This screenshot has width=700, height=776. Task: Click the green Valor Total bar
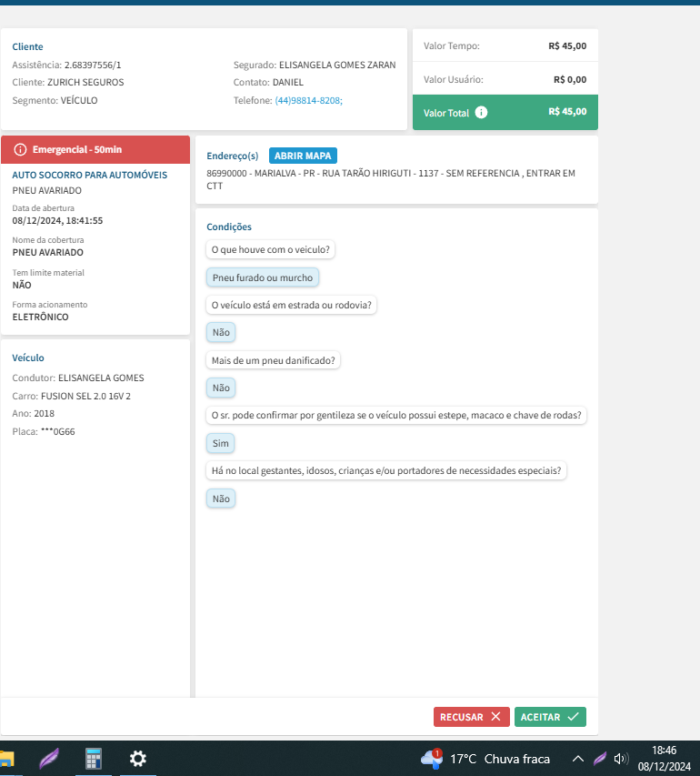505,112
